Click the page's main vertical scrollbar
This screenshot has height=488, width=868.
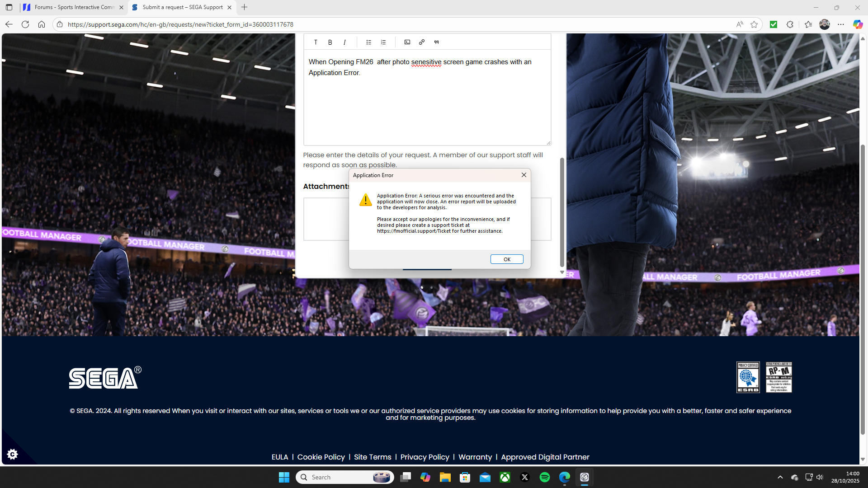(x=863, y=289)
